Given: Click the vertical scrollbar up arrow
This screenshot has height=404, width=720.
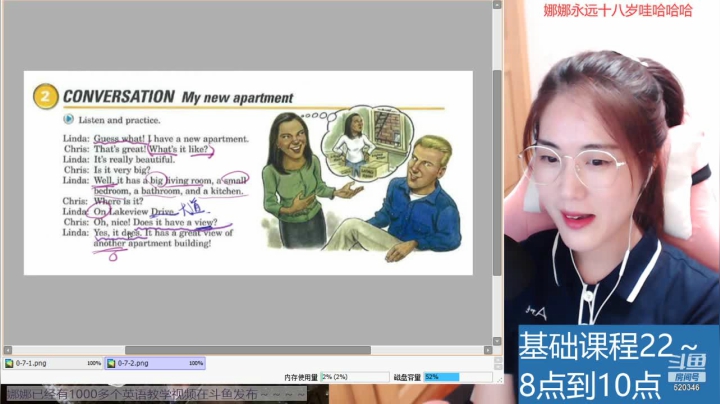Looking at the screenshot, I should click(x=497, y=5).
